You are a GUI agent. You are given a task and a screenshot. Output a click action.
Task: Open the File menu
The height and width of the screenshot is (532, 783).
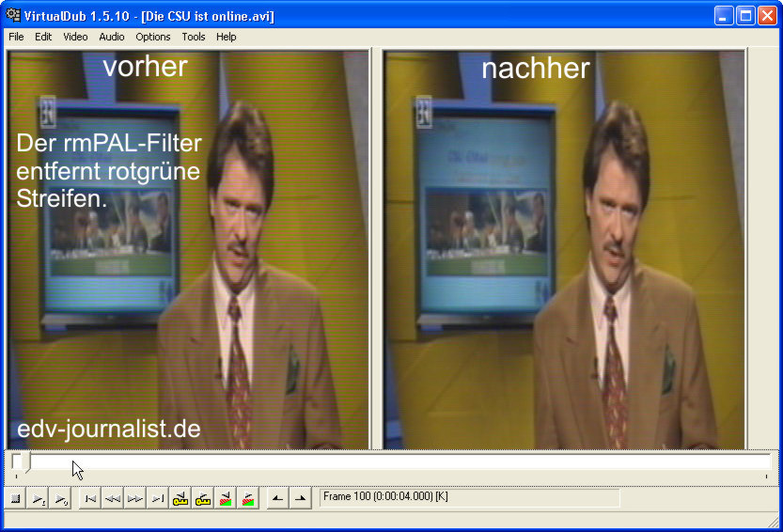16,37
